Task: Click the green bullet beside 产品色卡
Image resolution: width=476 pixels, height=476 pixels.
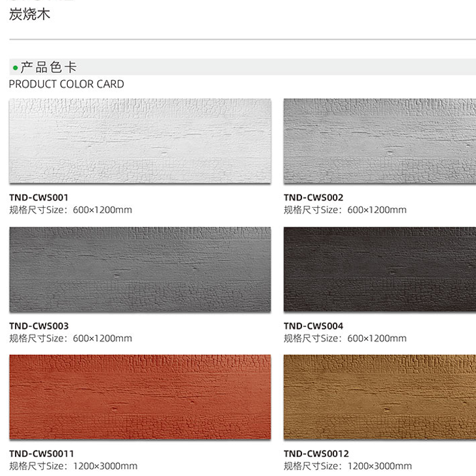Action: click(x=15, y=68)
